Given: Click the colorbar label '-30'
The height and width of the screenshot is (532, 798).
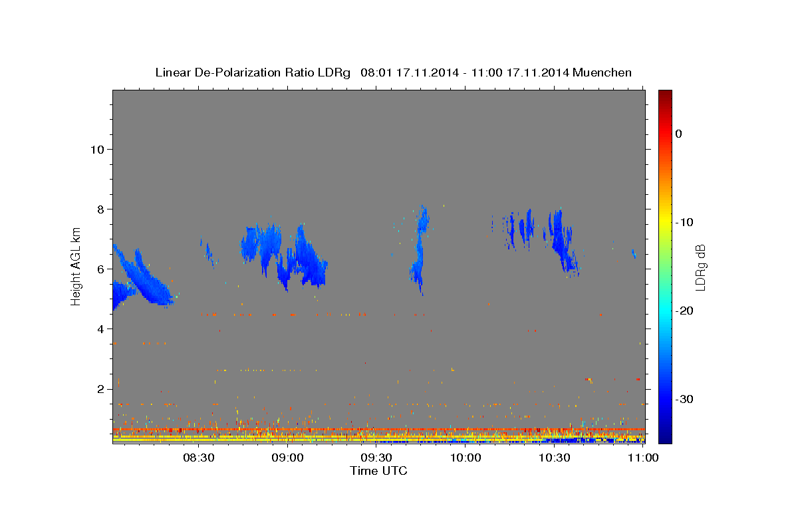Looking at the screenshot, I should 685,399.
